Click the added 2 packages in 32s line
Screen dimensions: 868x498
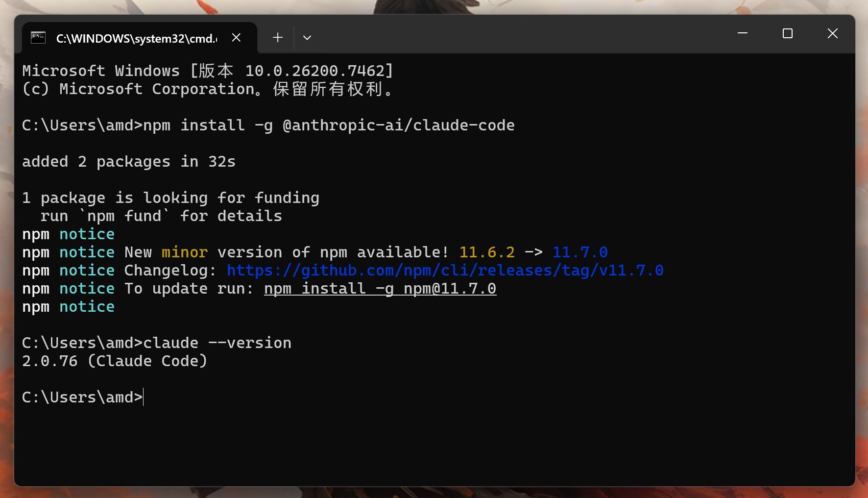point(128,162)
